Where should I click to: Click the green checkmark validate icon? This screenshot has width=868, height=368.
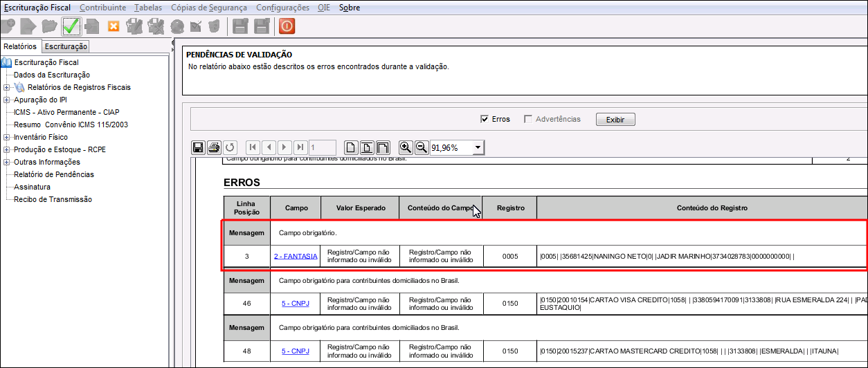(x=71, y=26)
